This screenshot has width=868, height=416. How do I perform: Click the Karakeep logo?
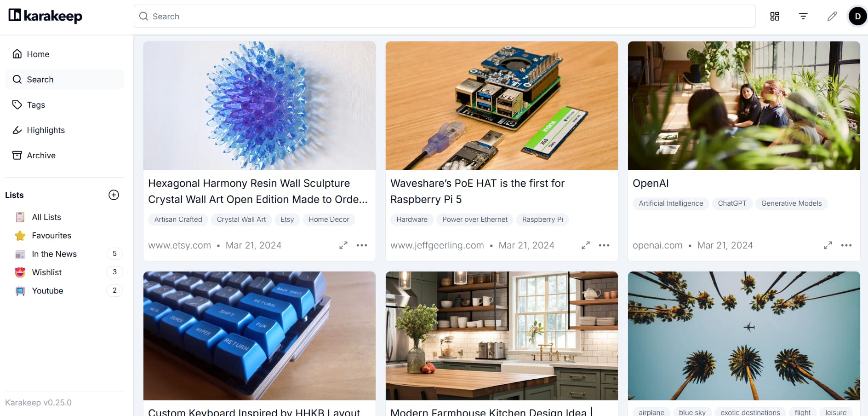[x=45, y=16]
